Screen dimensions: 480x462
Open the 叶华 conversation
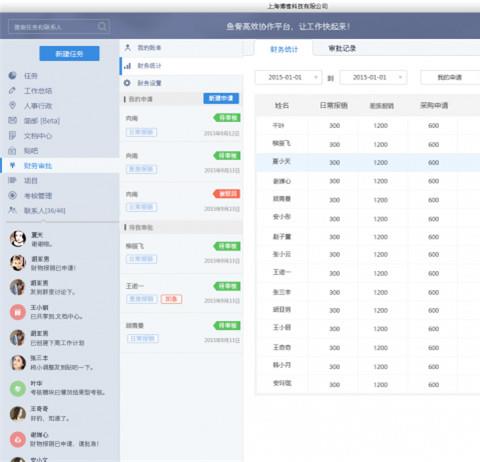(60, 388)
